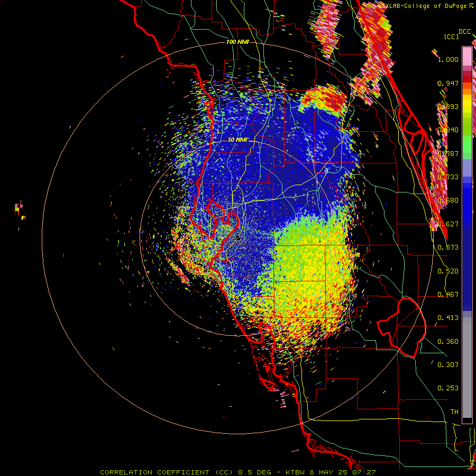The image size is (476, 476).
Task: Click the 8 MAY 25 date text
Action: [329, 472]
